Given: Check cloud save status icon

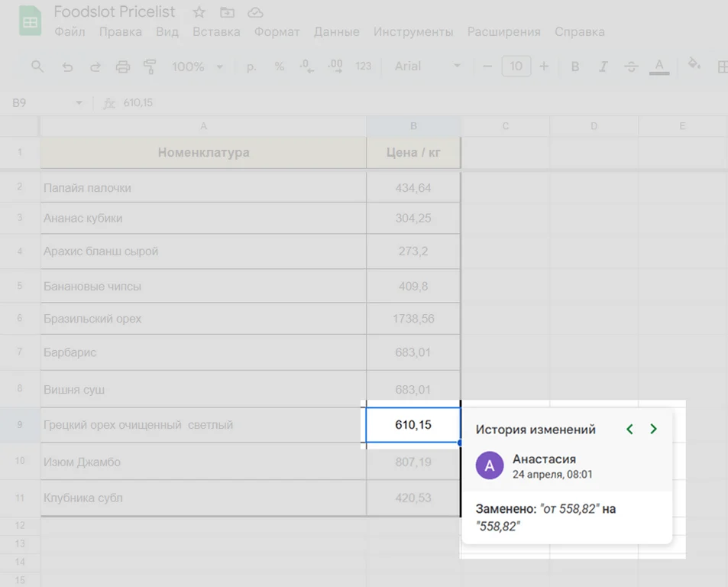Looking at the screenshot, I should click(256, 12).
